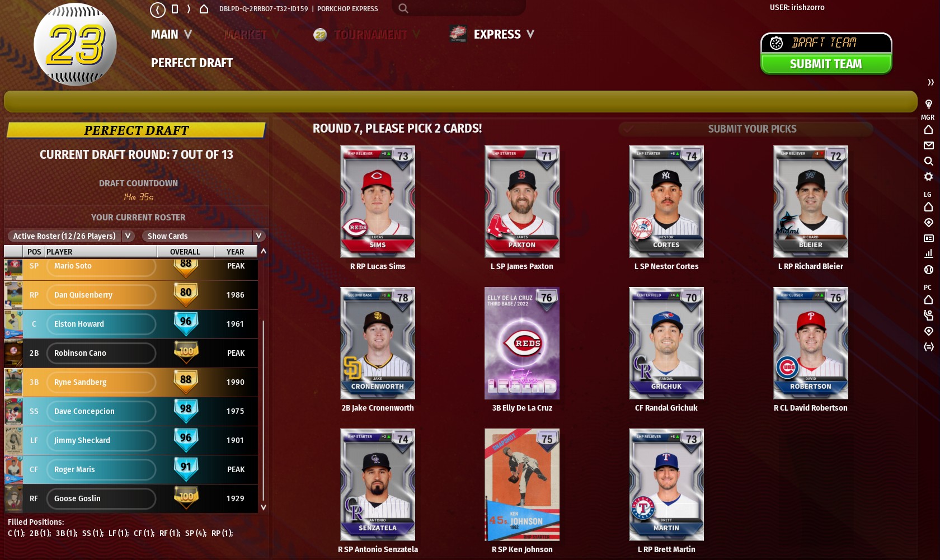Open the league statistics bar chart icon
940x560 pixels.
(x=928, y=254)
